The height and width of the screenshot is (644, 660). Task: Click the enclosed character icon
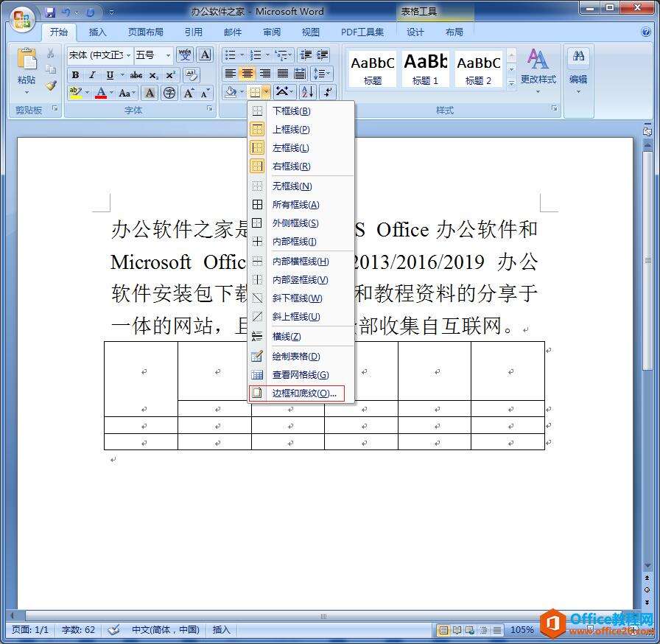[x=169, y=93]
